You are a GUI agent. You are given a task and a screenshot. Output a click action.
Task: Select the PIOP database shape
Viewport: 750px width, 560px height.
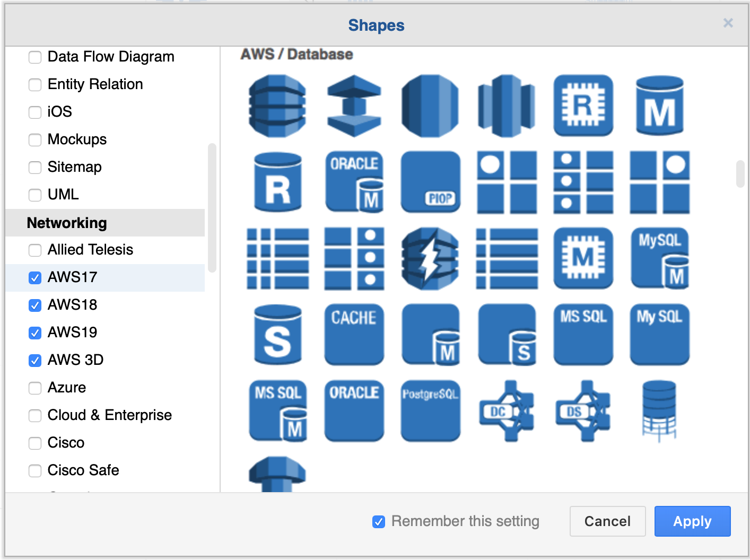(430, 182)
